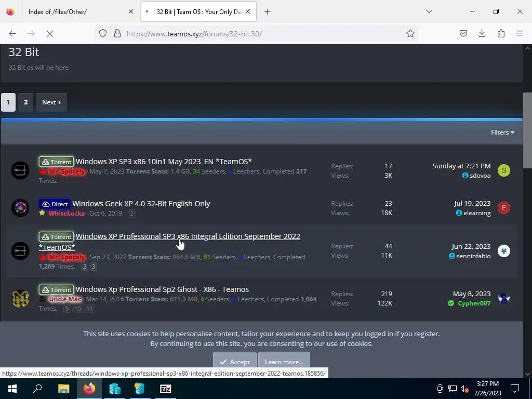The image size is (532, 399).
Task: Open File Explorer from taskbar
Action: tap(63, 389)
